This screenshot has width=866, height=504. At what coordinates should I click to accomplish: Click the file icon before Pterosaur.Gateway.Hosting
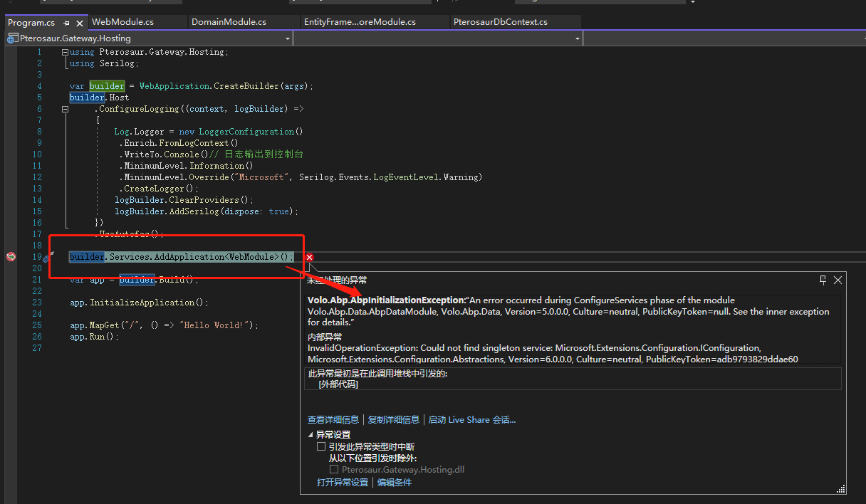(9, 38)
